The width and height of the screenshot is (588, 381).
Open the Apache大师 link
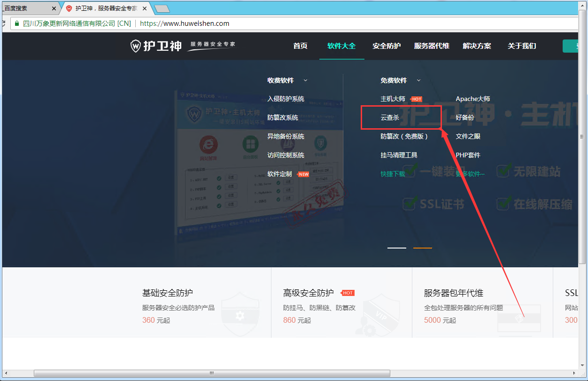[x=473, y=99]
